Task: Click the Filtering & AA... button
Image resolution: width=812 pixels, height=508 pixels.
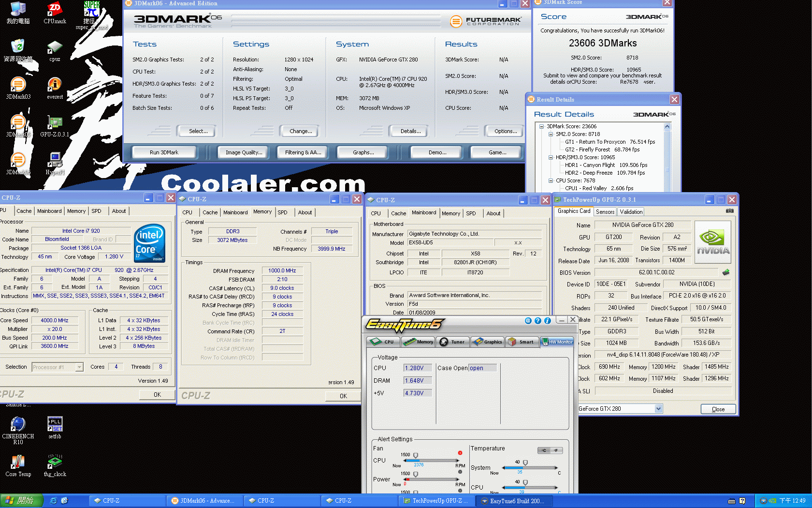Action: 303,152
